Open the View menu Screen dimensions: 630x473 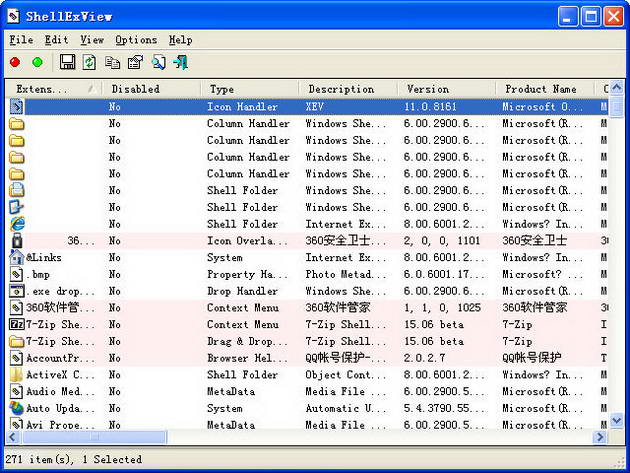(x=92, y=40)
